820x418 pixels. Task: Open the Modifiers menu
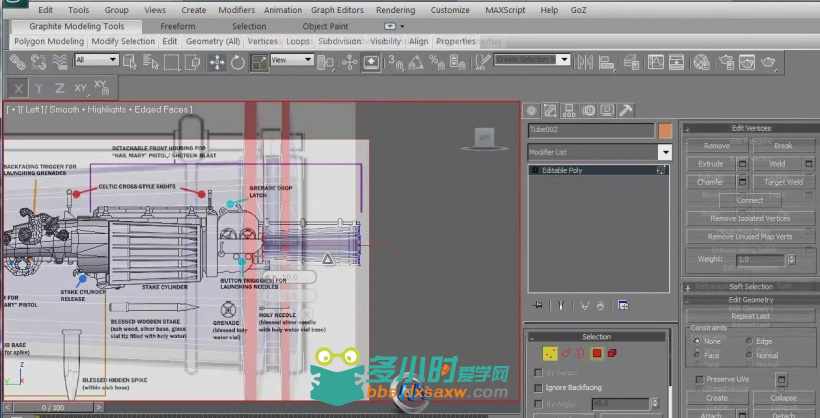(x=237, y=10)
